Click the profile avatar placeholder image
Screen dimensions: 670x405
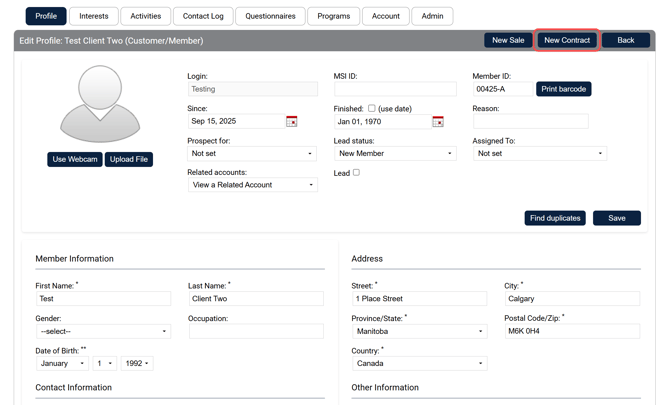[x=100, y=104]
